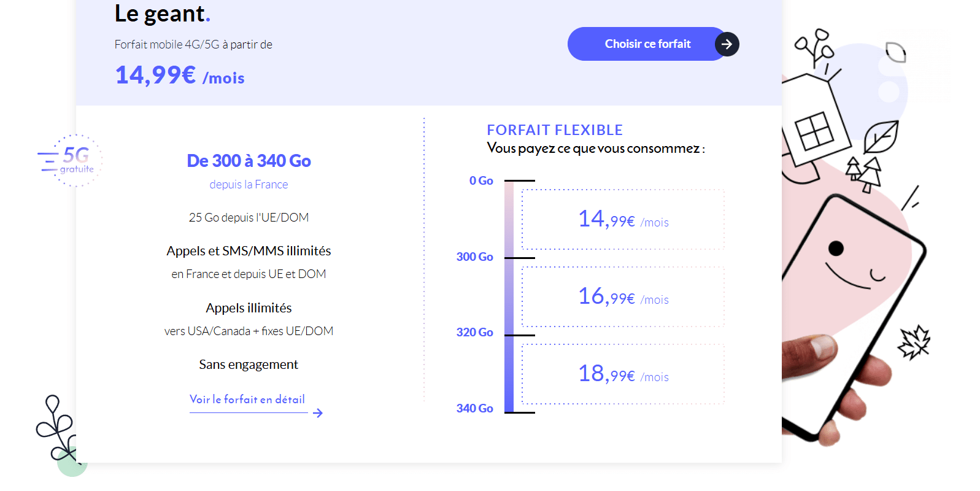This screenshot has width=980, height=491.
Task: Click the maple leaf doodle
Action: (914, 342)
